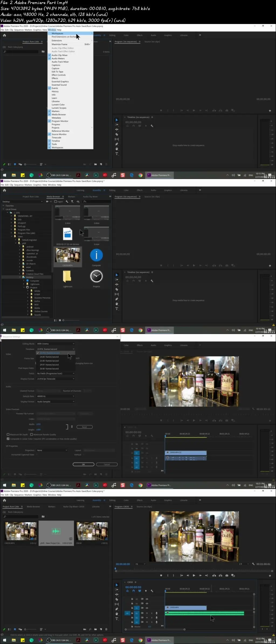The height and width of the screenshot is (644, 276).
Task: Enable the Ingest checkbox in Media Browser
Action: point(56,201)
